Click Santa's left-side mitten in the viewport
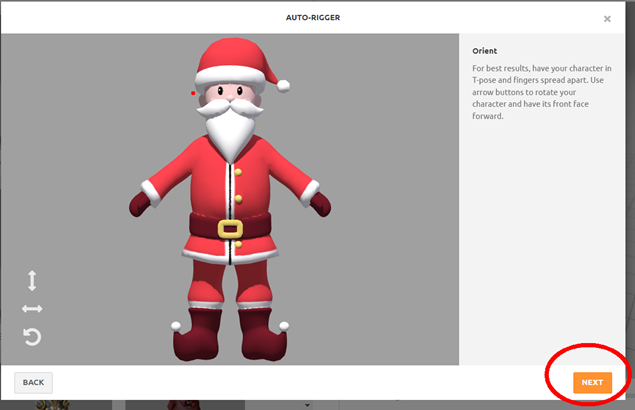This screenshot has height=410, width=635. 142,204
